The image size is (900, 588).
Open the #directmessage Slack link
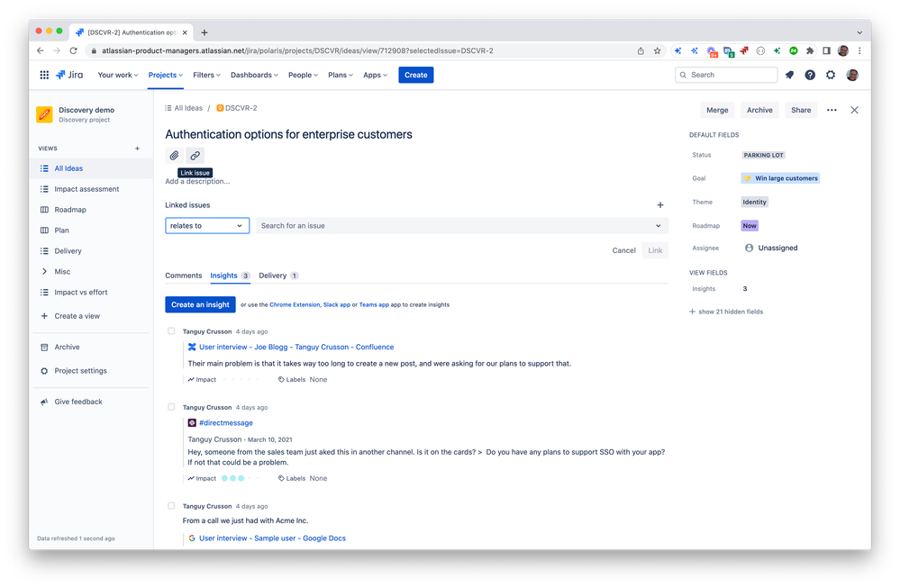point(225,423)
